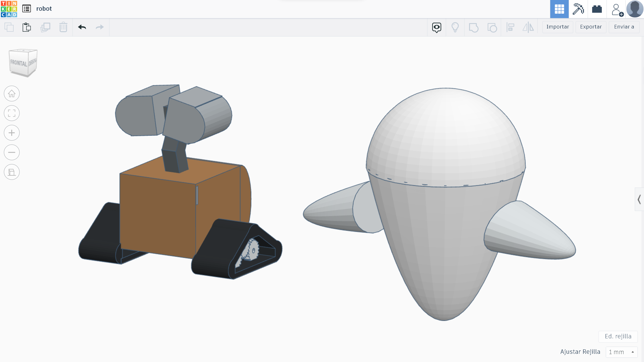This screenshot has width=644, height=362.
Task: Toggle the Notes visibility eye icon
Action: coord(437,27)
